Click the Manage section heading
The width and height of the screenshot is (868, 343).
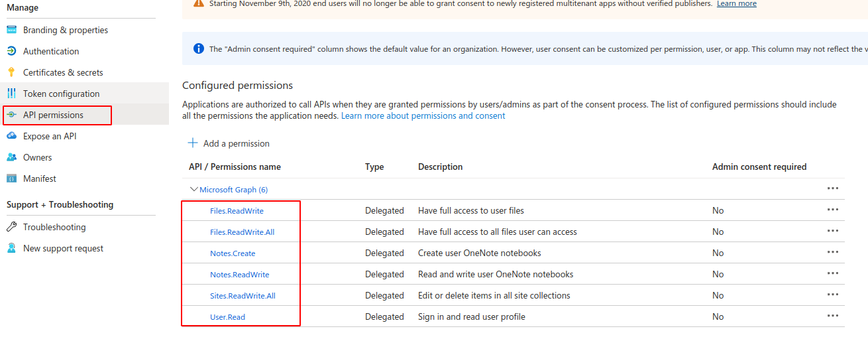point(23,7)
